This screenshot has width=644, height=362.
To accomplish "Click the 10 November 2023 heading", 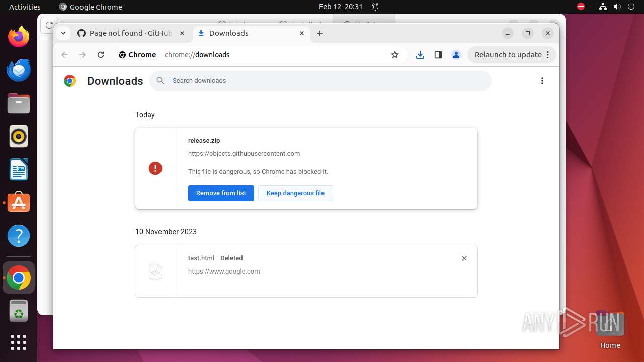I will (166, 232).
